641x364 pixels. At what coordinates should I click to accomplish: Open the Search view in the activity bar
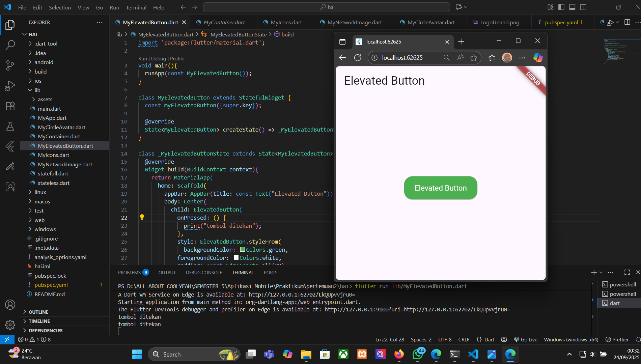10,45
